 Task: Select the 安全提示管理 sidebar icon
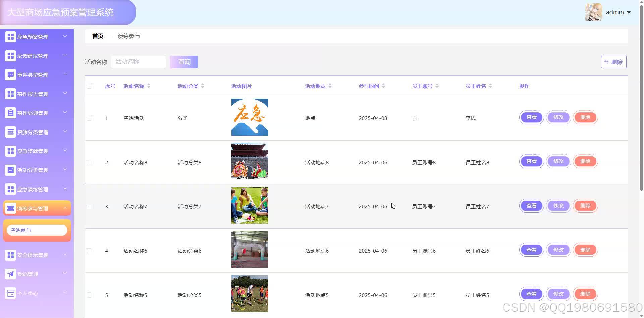click(10, 255)
